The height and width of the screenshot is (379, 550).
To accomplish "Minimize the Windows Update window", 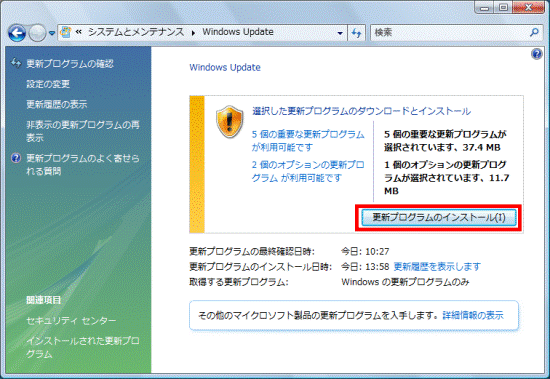I will click(x=485, y=8).
